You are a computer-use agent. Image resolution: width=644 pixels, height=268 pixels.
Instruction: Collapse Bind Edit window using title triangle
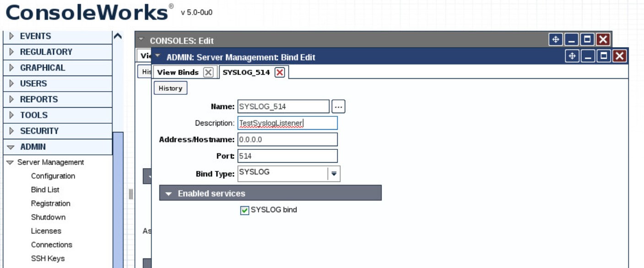point(158,56)
